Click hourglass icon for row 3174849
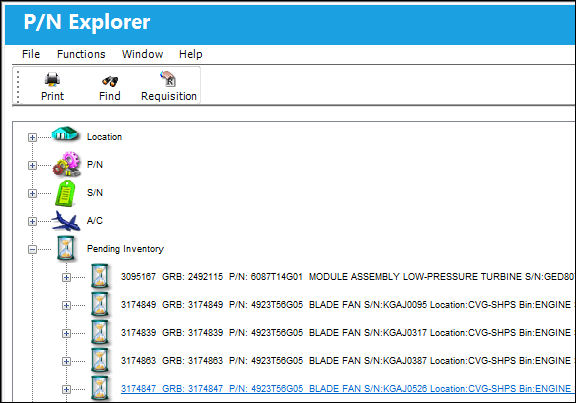This screenshot has height=403, width=576. pos(100,305)
